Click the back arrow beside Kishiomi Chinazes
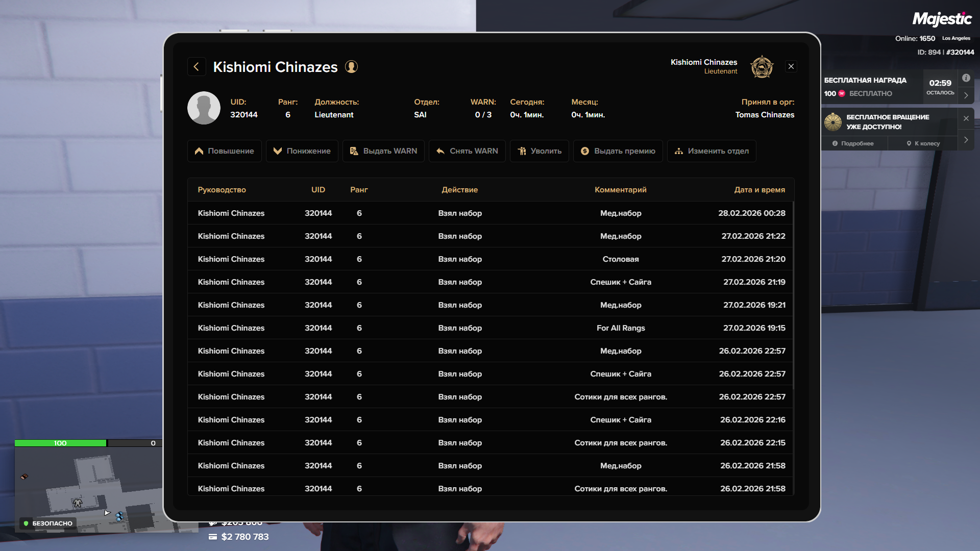 pos(197,67)
